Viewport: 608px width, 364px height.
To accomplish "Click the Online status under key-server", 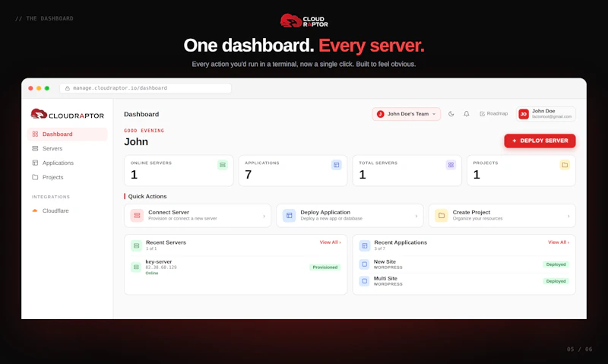I will [152, 274].
